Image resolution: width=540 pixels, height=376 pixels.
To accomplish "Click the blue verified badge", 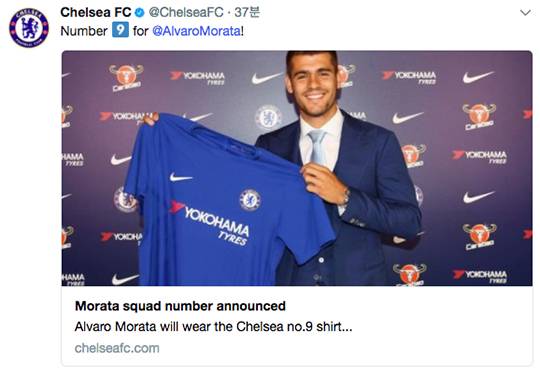I will coord(139,13).
